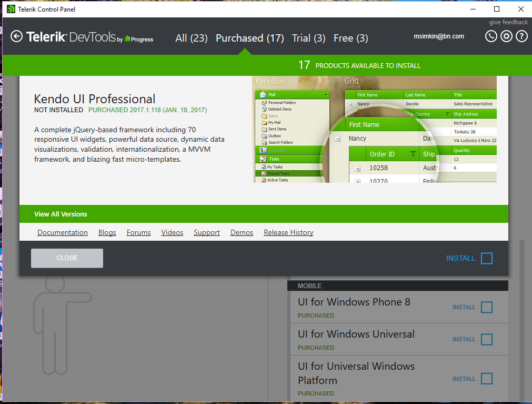532x404 pixels.
Task: Visit the Forums link
Action: coord(138,233)
